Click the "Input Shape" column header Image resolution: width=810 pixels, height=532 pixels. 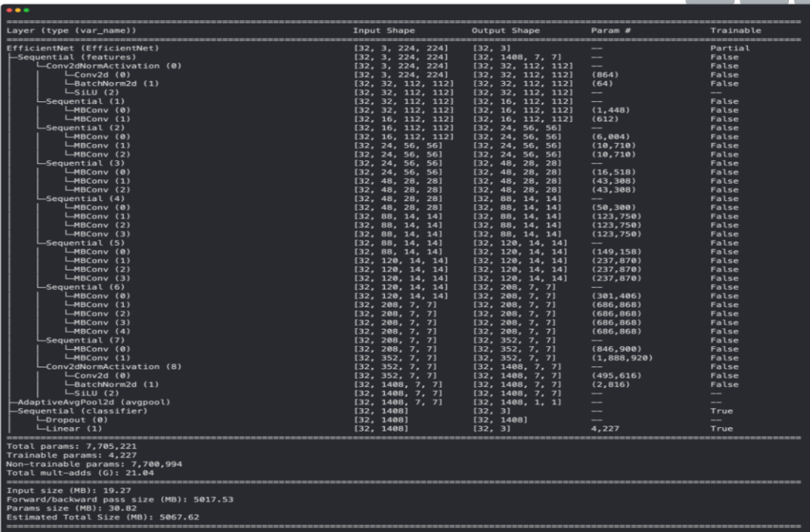pos(384,31)
